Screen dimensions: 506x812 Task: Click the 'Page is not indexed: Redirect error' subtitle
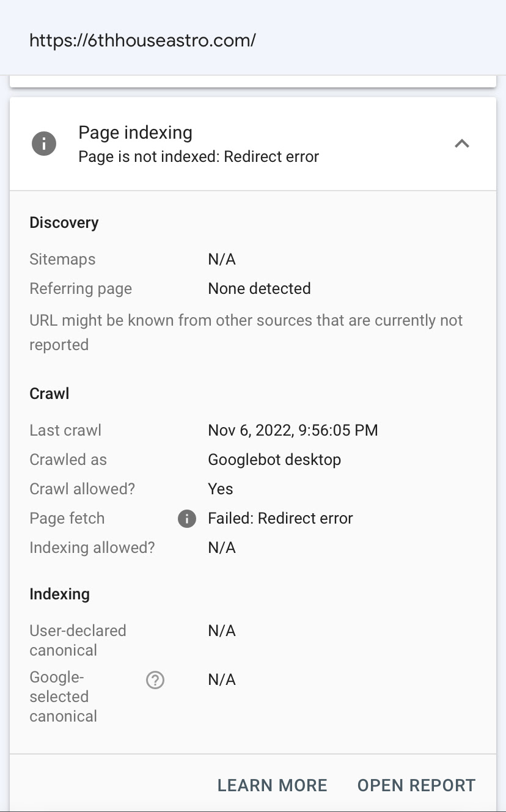click(x=199, y=157)
